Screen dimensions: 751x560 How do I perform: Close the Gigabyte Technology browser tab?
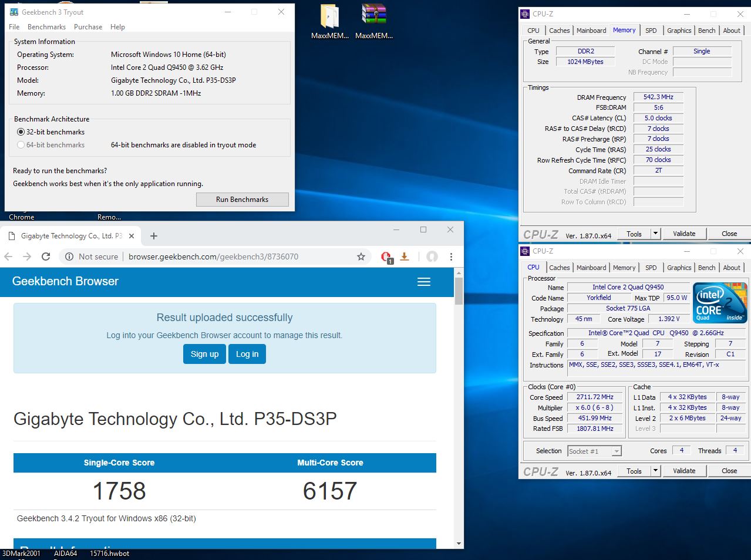pyautogui.click(x=132, y=236)
